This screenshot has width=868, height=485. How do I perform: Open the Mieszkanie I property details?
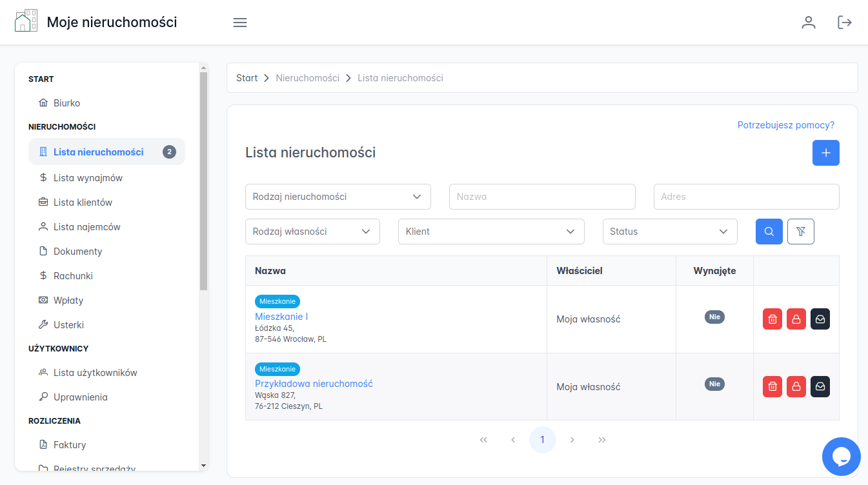pyautogui.click(x=281, y=317)
